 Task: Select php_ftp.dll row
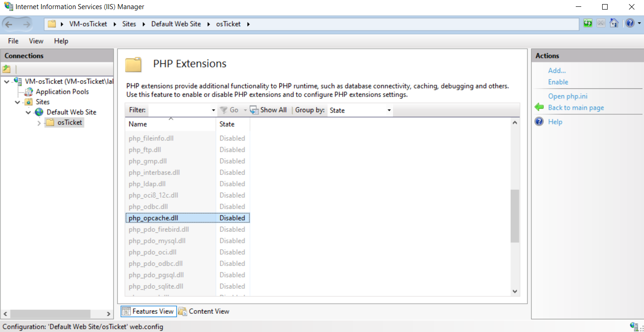(x=187, y=149)
